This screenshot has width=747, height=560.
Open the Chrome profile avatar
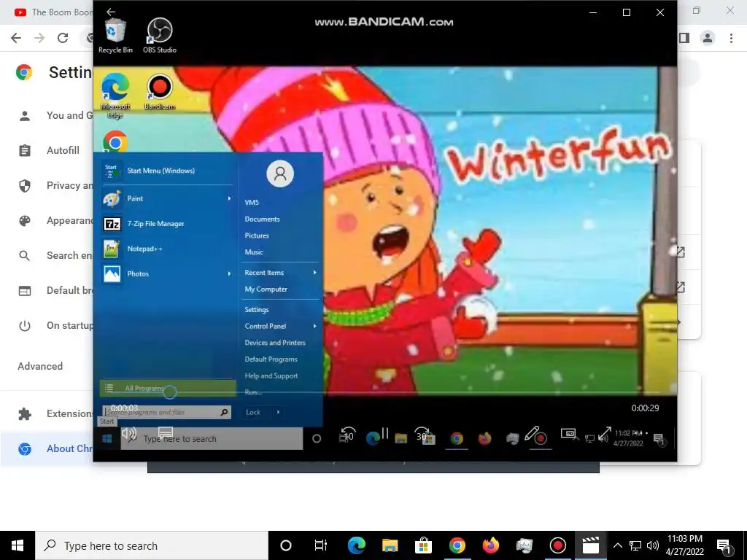click(708, 38)
